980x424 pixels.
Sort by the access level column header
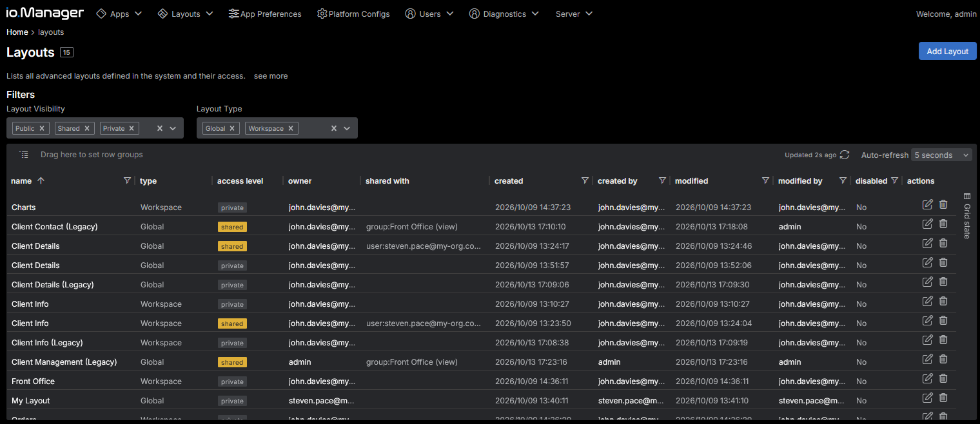[x=240, y=181]
